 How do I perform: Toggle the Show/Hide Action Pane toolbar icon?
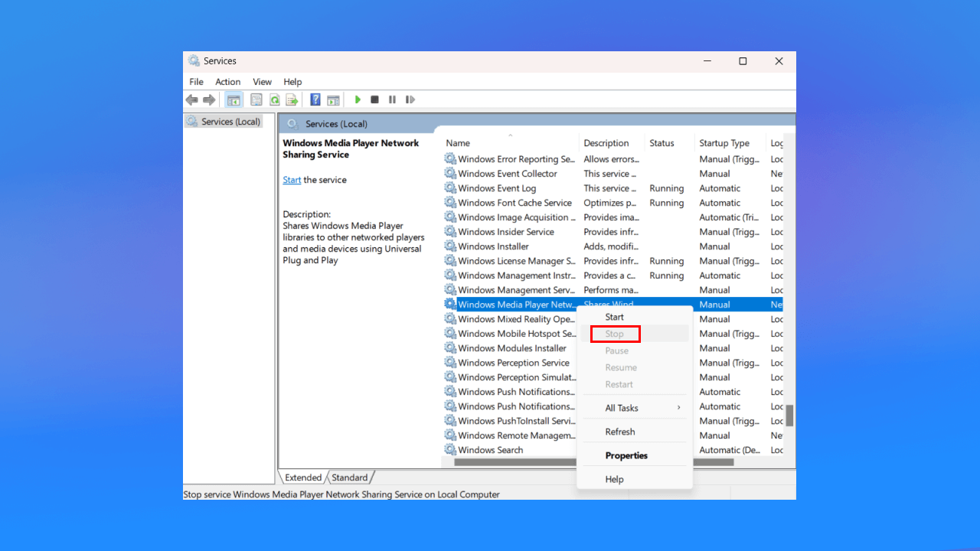point(333,99)
